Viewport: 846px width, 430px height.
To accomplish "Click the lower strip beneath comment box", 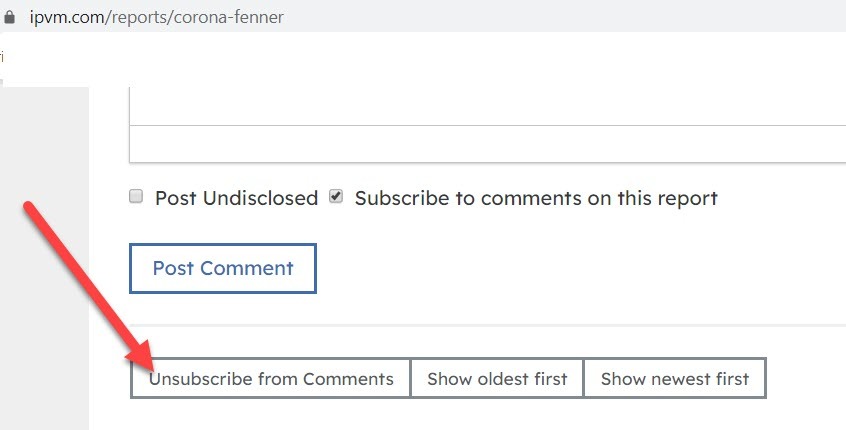I will 487,144.
